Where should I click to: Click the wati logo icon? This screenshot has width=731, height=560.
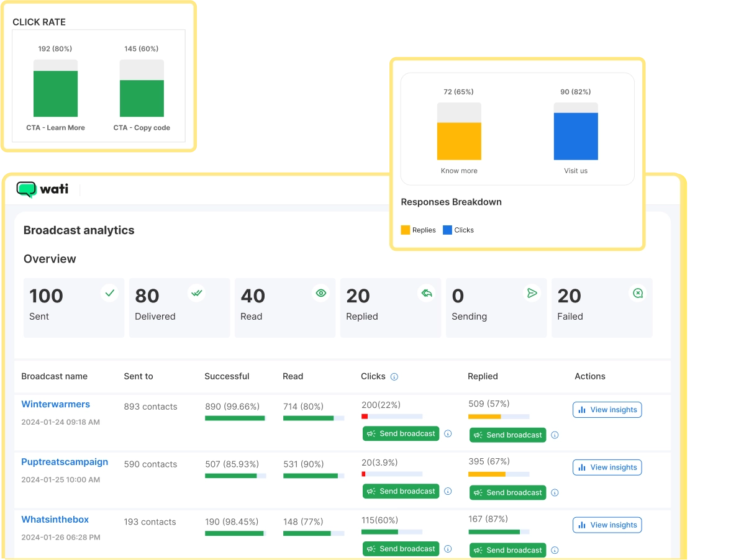click(27, 189)
